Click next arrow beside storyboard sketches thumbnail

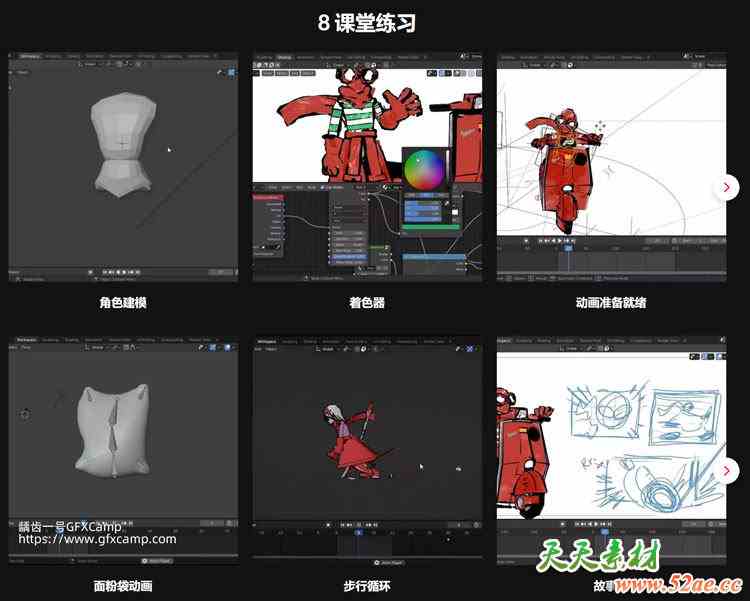[x=727, y=471]
